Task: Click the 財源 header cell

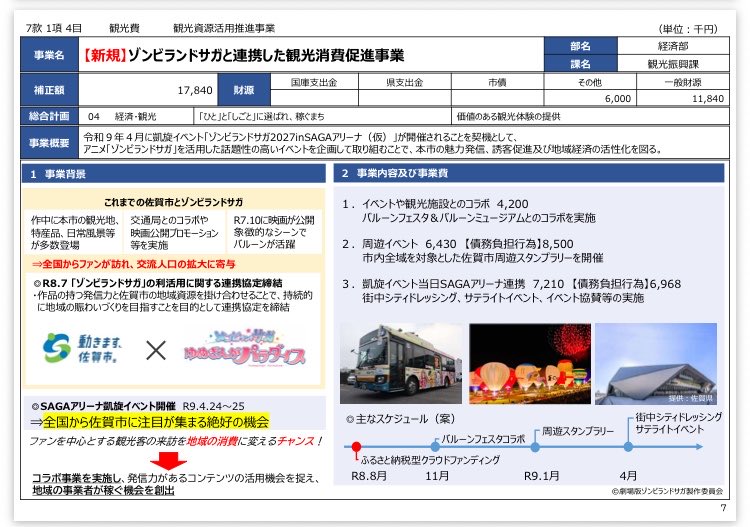Action: point(244,90)
